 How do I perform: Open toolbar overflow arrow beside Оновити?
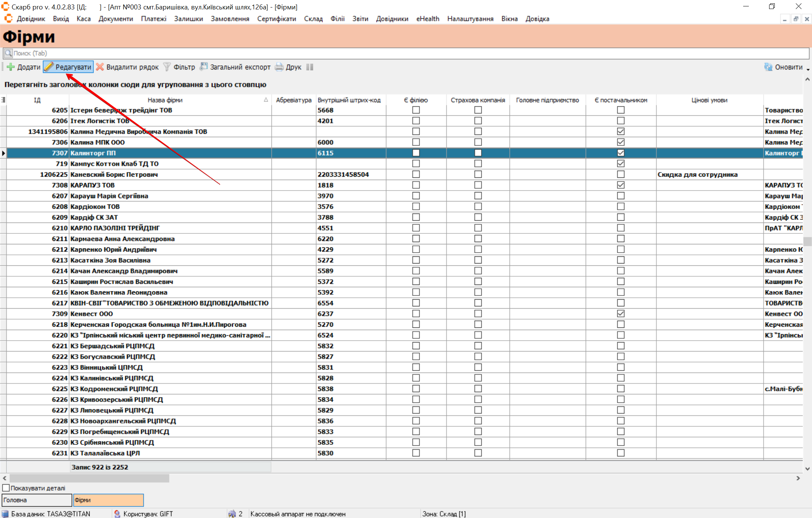click(x=808, y=70)
